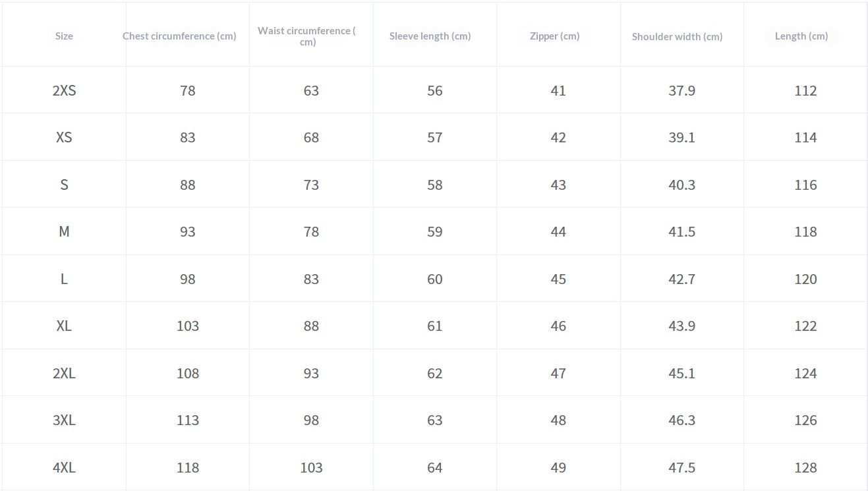The height and width of the screenshot is (491, 868).
Task: Select the Zipper (cm) column header
Action: click(x=554, y=36)
